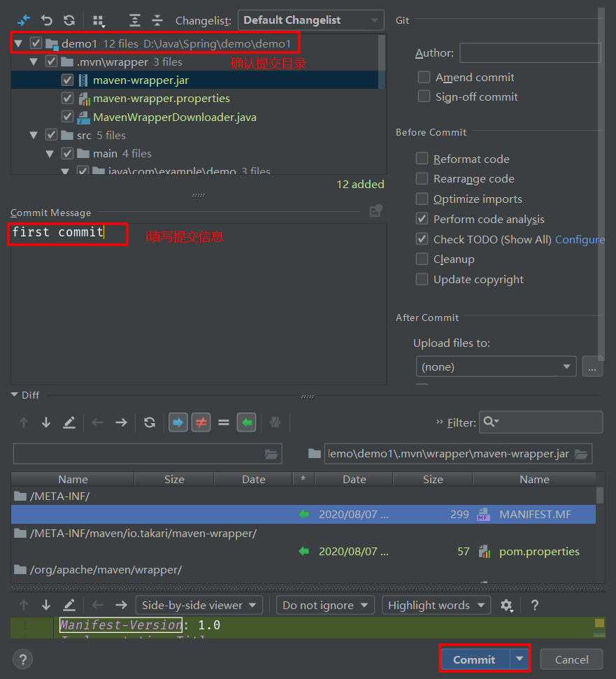Click the browse folder icon of left path field
Viewport: 616px width, 679px height.
coord(271,454)
